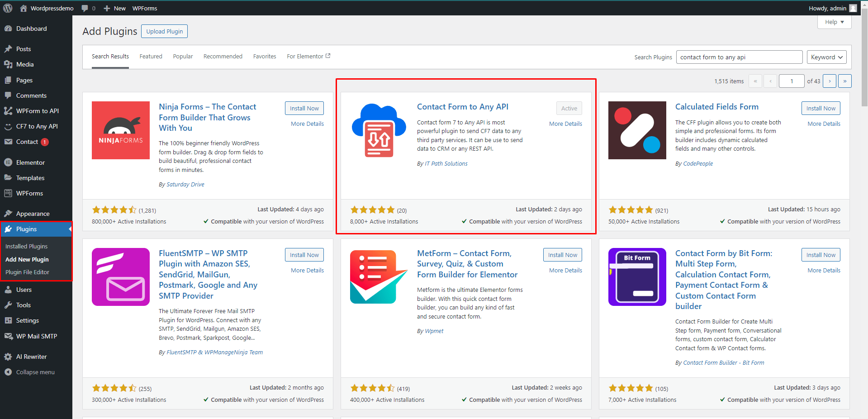Click the MetForm plugin icon
868x419 pixels.
coord(379,277)
